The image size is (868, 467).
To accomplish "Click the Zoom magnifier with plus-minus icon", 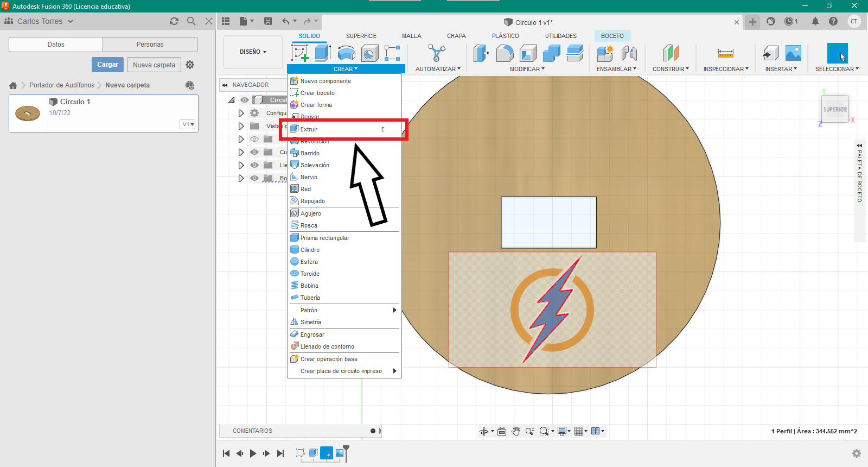I will (529, 431).
